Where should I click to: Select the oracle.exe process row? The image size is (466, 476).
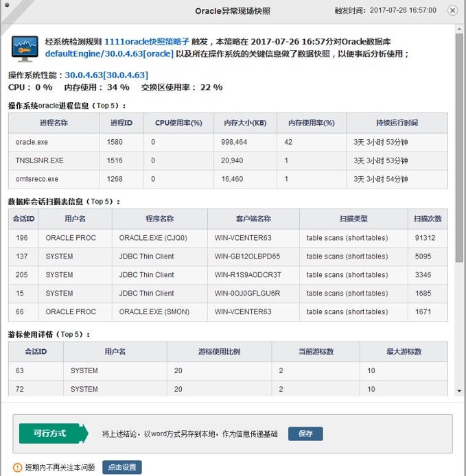point(227,142)
